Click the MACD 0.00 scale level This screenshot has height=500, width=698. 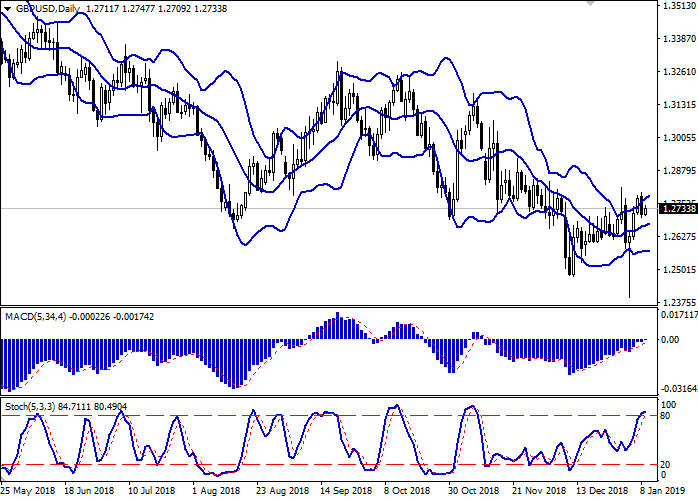click(670, 340)
